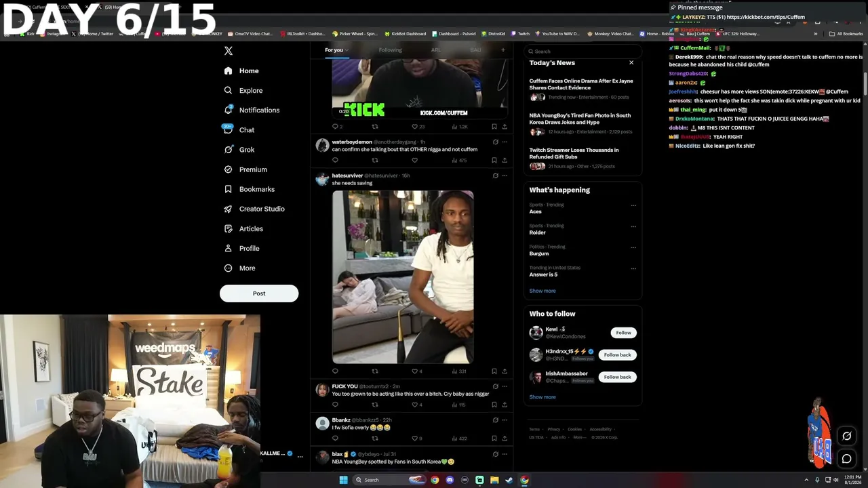This screenshot has height=488, width=868.
Task: Reply to waterboydemon's post
Action: pos(335,160)
